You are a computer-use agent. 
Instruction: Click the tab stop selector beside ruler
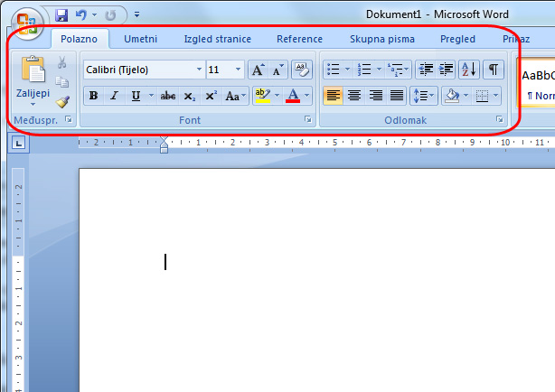tap(19, 143)
